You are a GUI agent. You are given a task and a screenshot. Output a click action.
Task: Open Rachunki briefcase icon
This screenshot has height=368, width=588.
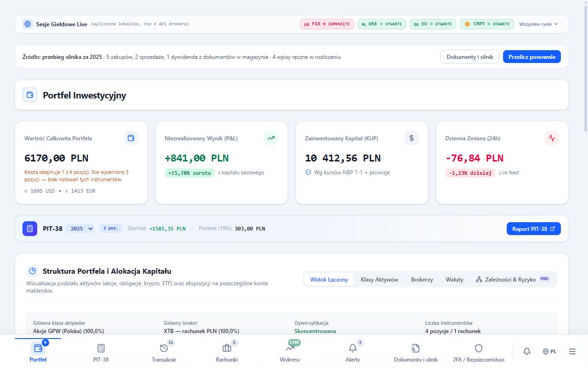(x=227, y=348)
